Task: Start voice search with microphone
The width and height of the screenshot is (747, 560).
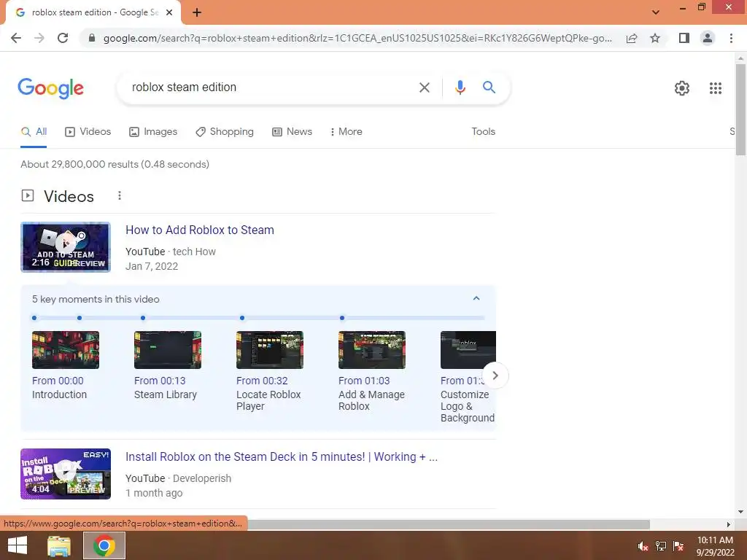Action: point(460,87)
